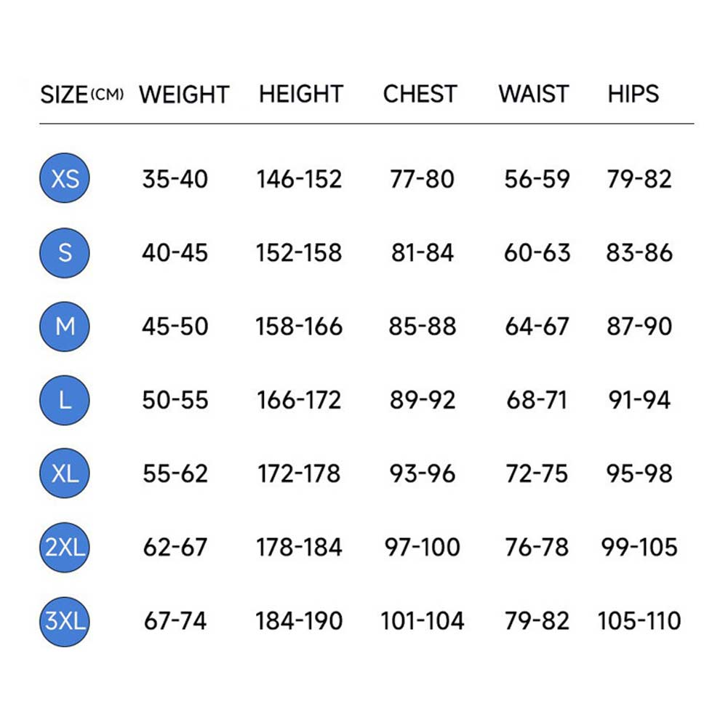Select the 72-75 waist value

(537, 473)
